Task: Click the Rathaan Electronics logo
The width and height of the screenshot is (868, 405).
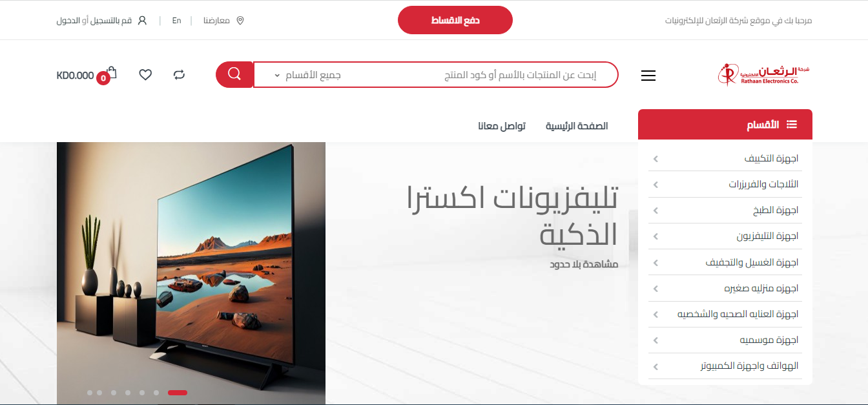Action: click(x=764, y=74)
